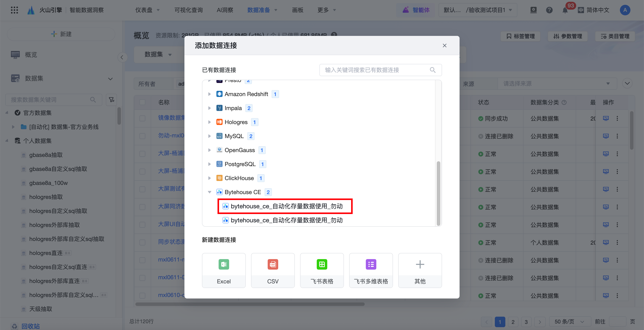Click the table horizontal scrollbar
Viewport: 644px width, 330px height.
pos(250,304)
